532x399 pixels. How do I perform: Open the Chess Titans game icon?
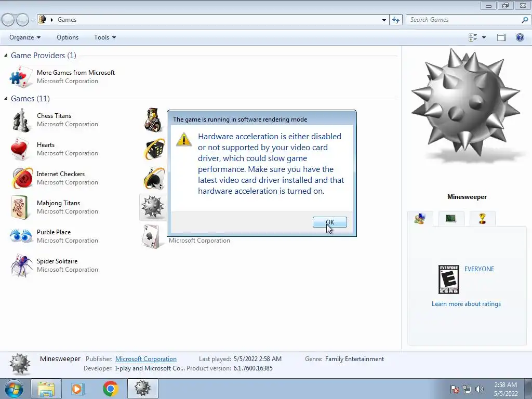(21, 120)
